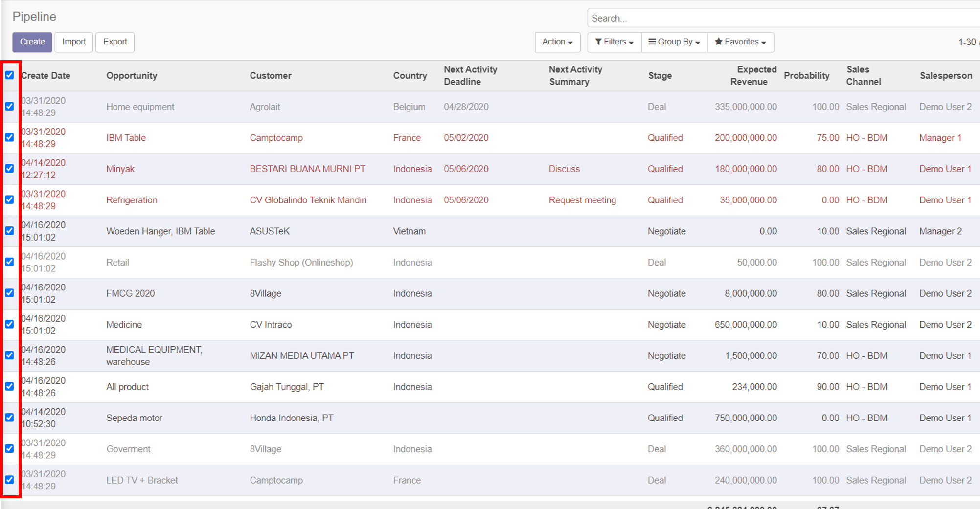Image resolution: width=980 pixels, height=509 pixels.
Task: Click the 04/28/2020 deadline cell
Action: [x=466, y=107]
